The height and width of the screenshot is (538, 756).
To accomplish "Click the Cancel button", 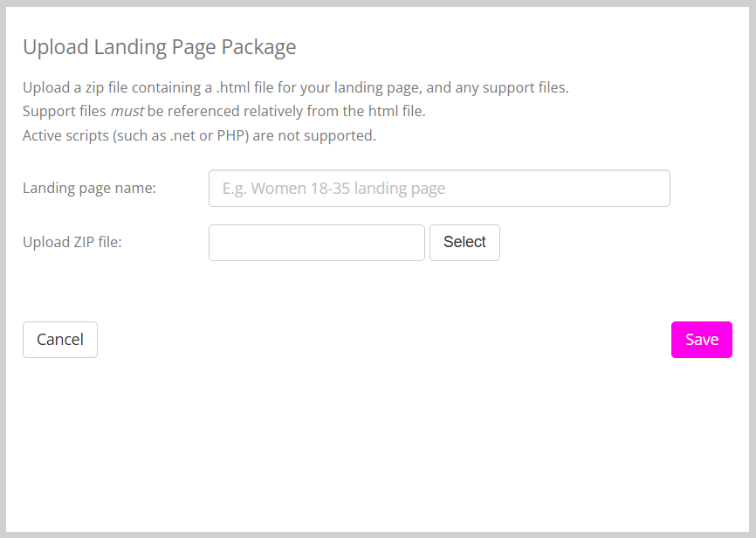I will pyautogui.click(x=60, y=340).
